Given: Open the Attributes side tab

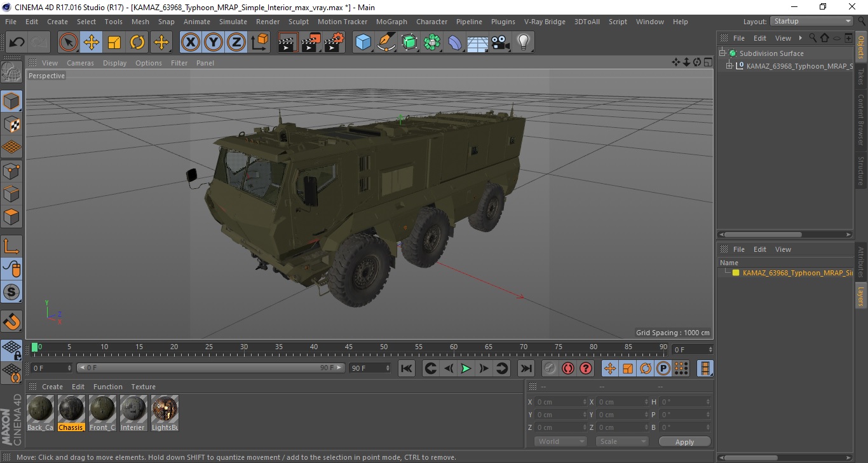Looking at the screenshot, I should tap(861, 261).
